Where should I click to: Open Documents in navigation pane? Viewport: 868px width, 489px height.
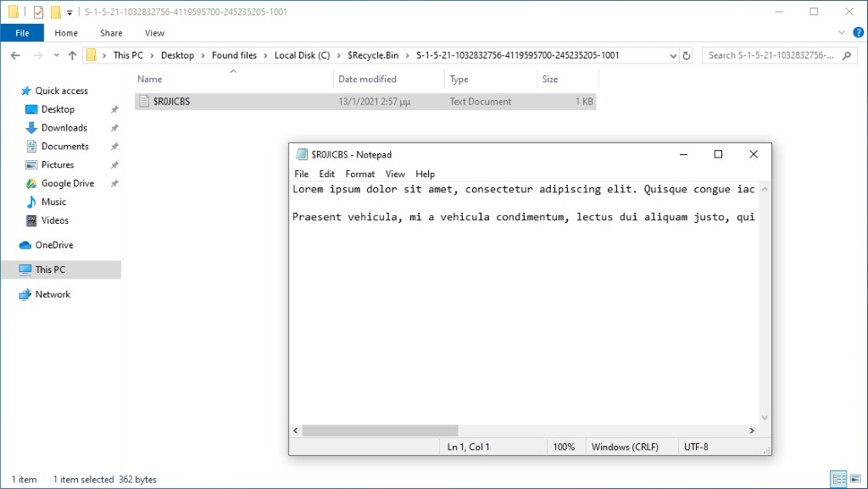pyautogui.click(x=64, y=147)
